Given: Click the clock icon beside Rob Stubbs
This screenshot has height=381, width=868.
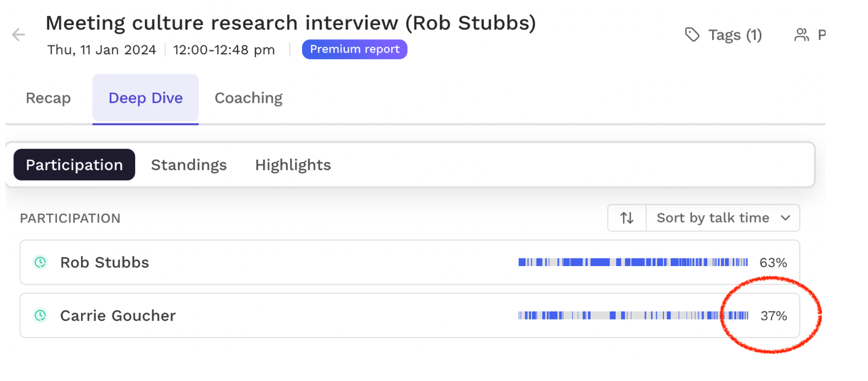Looking at the screenshot, I should pos(41,262).
